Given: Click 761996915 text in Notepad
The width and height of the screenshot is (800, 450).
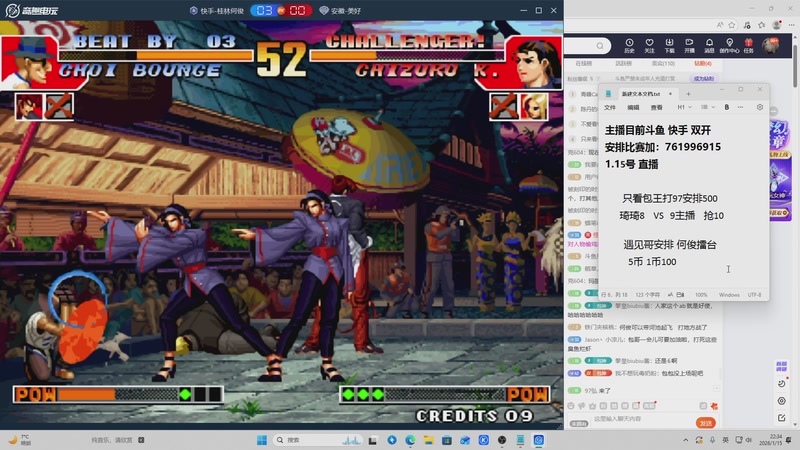Looking at the screenshot, I should (x=693, y=147).
